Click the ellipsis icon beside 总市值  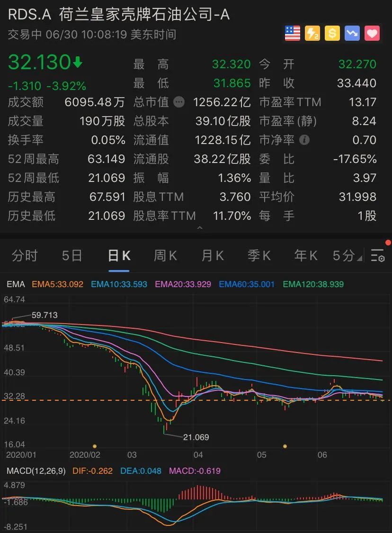tap(178, 102)
